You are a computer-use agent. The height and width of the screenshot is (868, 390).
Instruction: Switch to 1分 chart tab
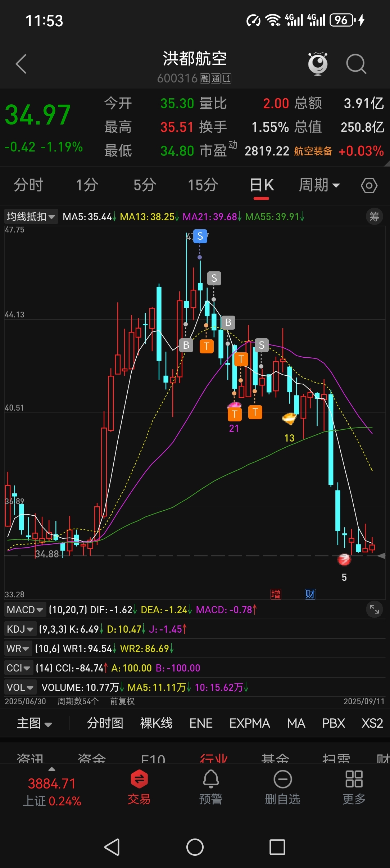click(87, 185)
